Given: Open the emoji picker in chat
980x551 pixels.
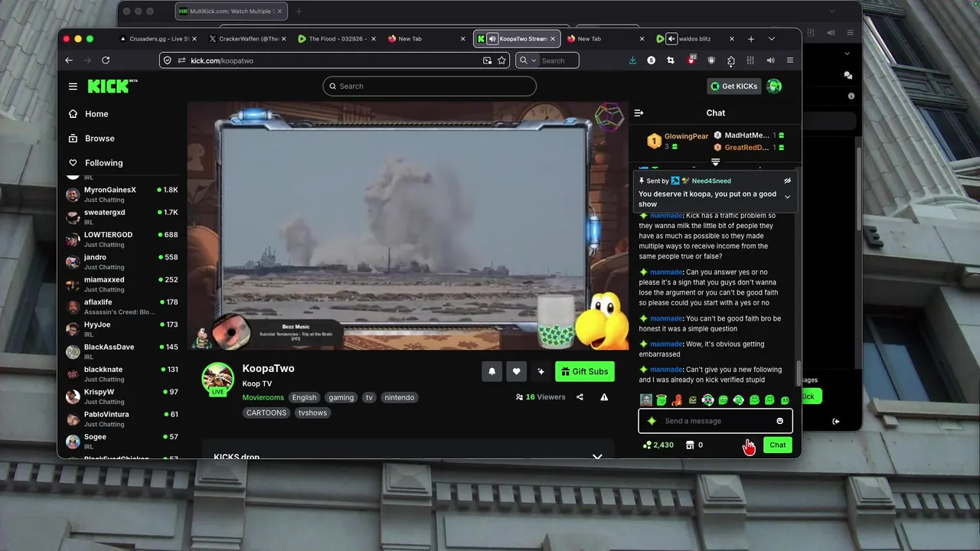Looking at the screenshot, I should coord(780,421).
